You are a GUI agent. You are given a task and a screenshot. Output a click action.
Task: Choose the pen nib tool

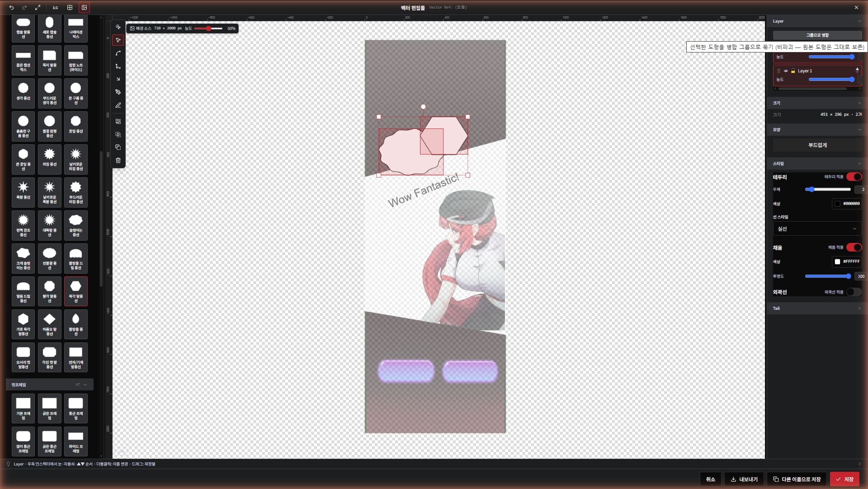[x=118, y=92]
